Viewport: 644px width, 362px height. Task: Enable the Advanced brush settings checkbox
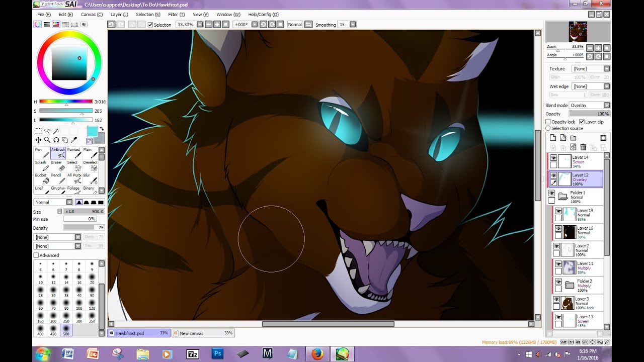click(36, 255)
